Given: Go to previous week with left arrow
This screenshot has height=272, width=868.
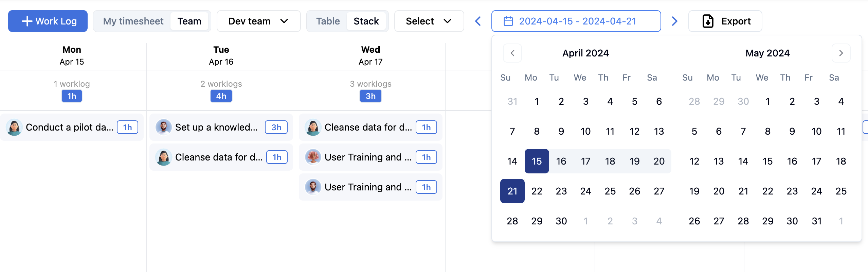Looking at the screenshot, I should [x=478, y=21].
